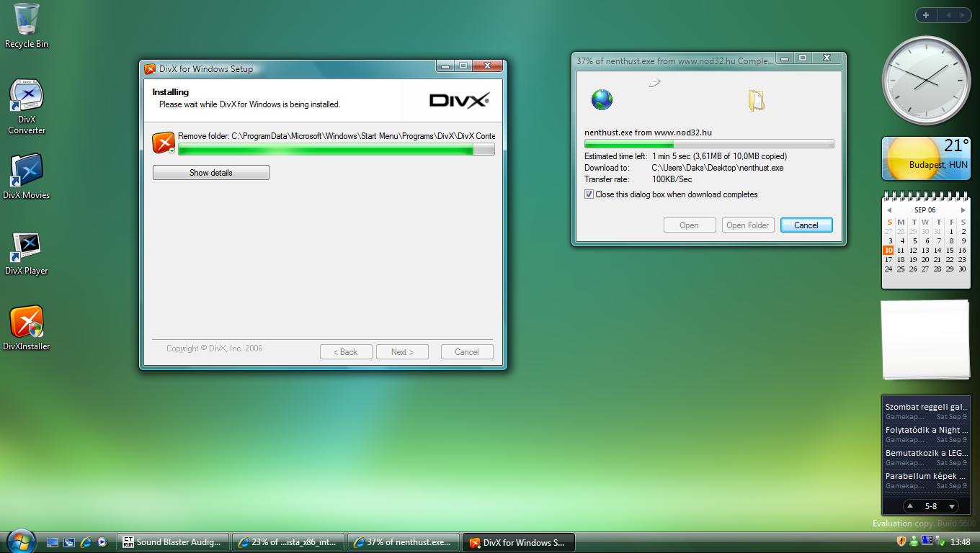Click Open Folder in the download dialog
Screen dimensions: 980x553
747,225
